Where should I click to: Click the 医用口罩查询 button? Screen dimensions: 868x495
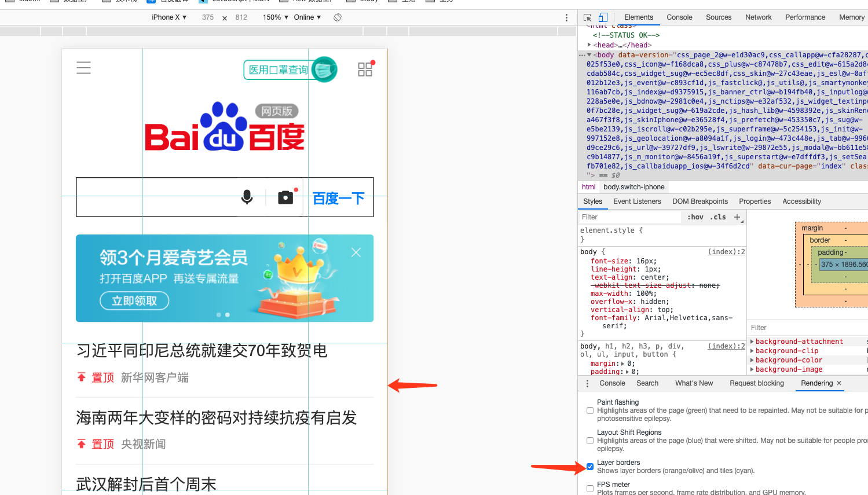click(290, 70)
